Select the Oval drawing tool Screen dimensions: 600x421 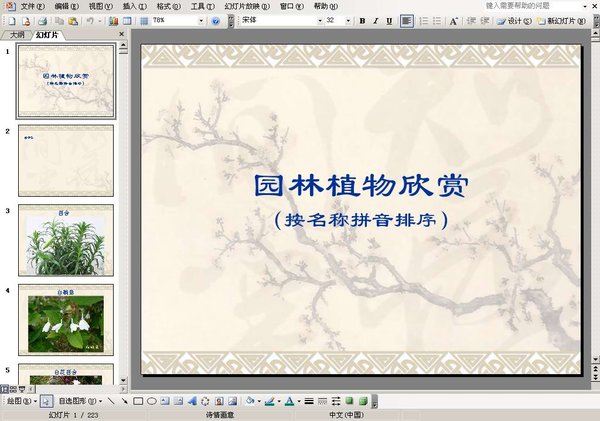tap(151, 401)
